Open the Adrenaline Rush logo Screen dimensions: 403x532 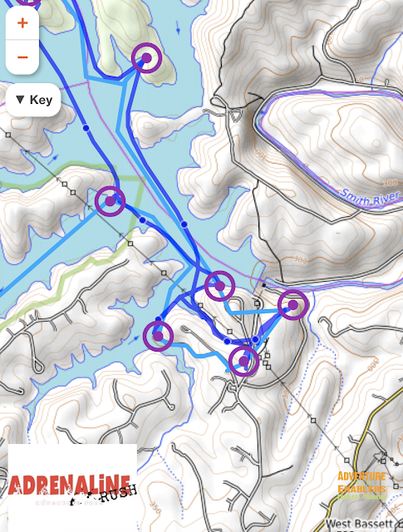(72, 488)
